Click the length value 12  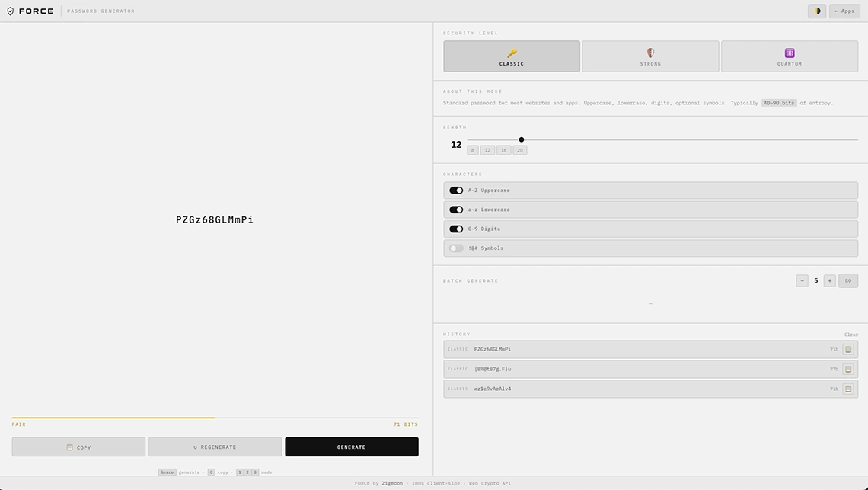point(456,145)
